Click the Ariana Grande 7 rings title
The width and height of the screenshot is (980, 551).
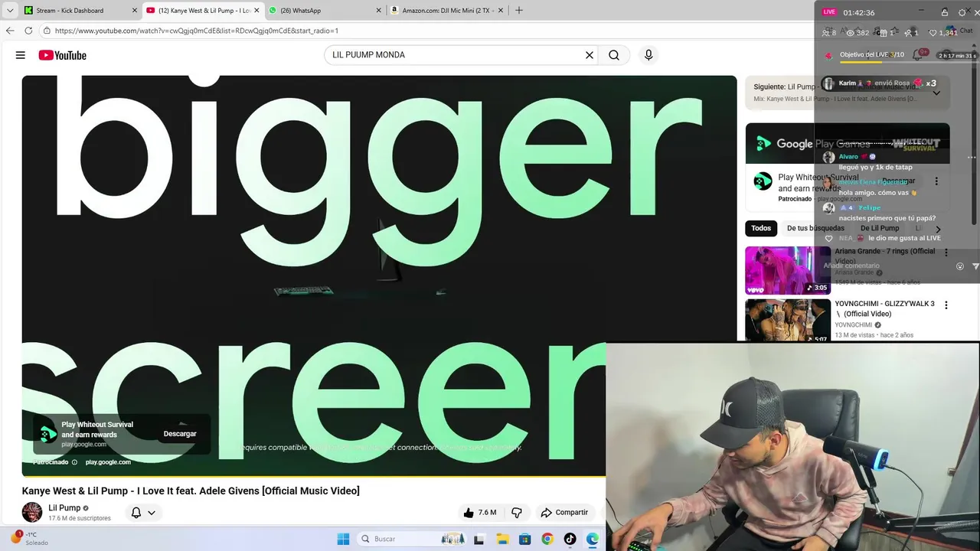tap(885, 256)
